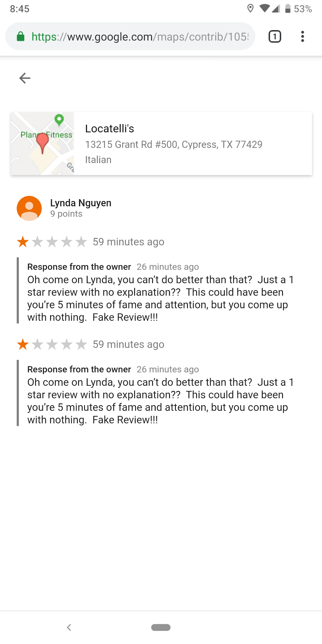Focus the google.com URL address bar
The height and width of the screenshot is (644, 322).
click(x=141, y=36)
